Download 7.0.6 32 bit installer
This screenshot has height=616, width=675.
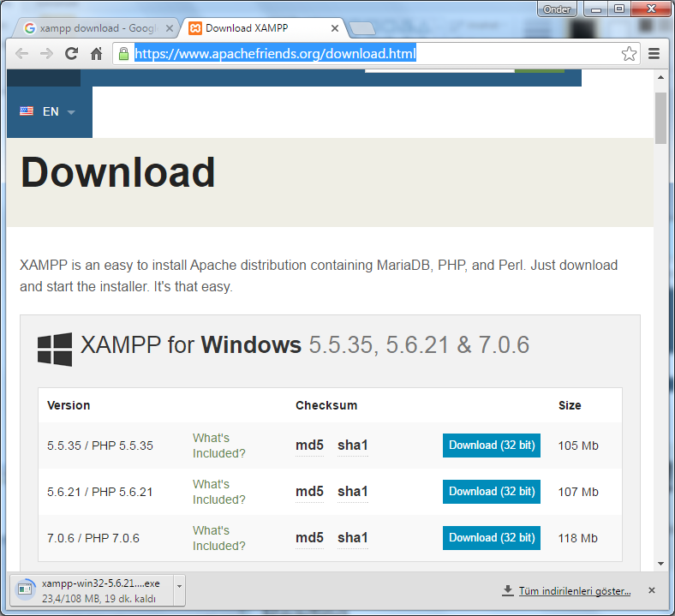point(492,538)
